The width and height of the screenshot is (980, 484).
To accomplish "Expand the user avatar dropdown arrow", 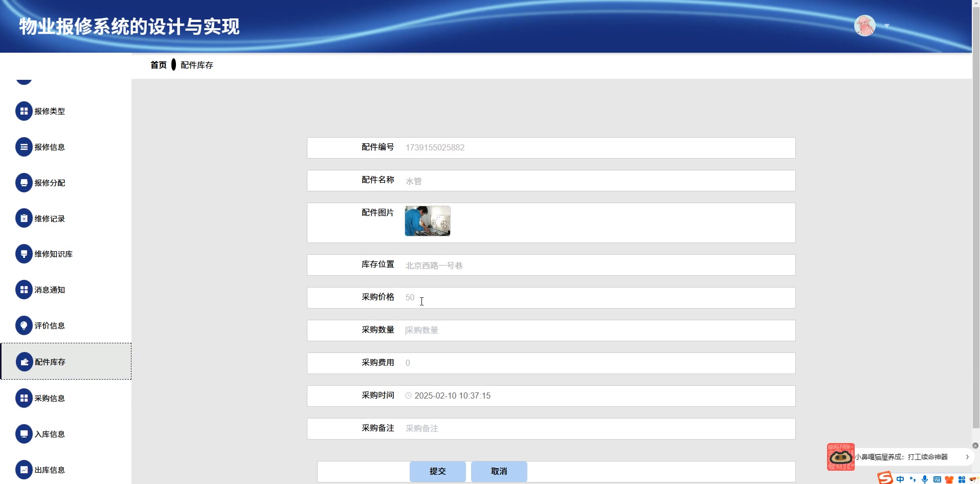I will [887, 26].
